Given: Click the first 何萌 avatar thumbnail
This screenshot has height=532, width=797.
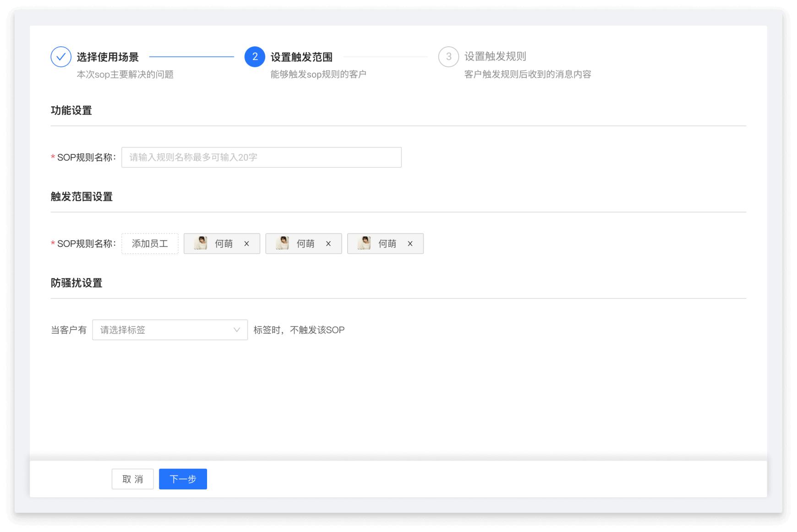Looking at the screenshot, I should pos(202,243).
